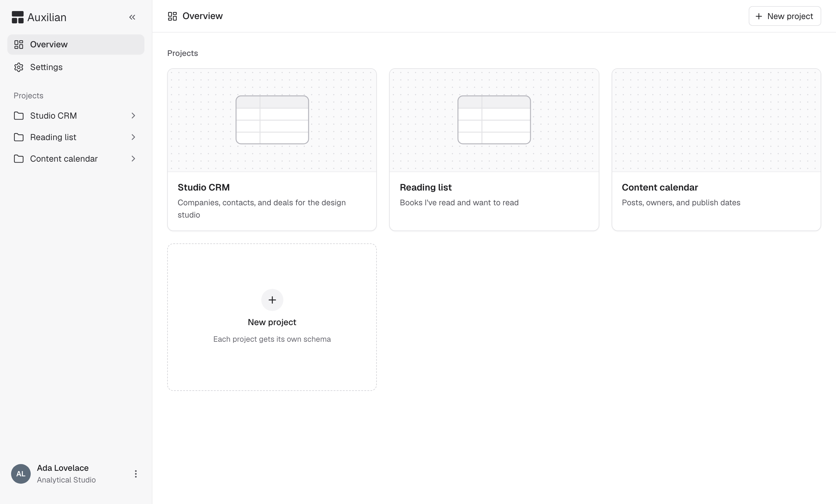
Task: Click the Projects heading in main area
Action: tap(183, 53)
